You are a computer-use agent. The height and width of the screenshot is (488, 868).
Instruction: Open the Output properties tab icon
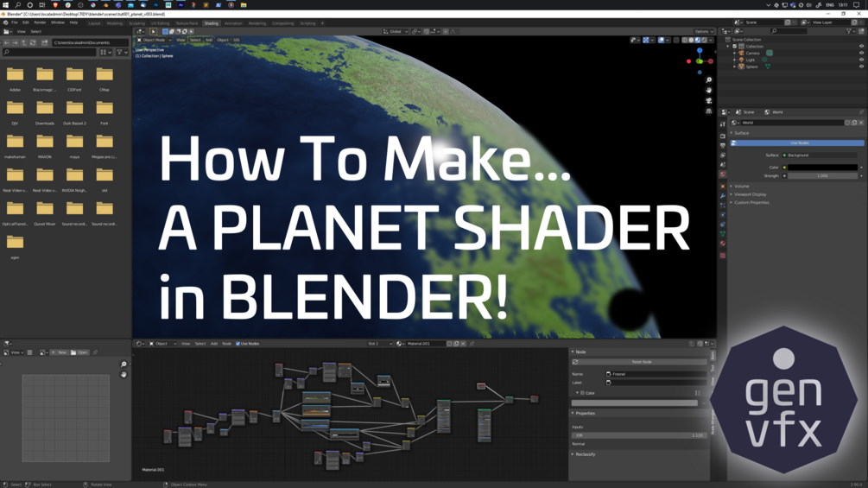tap(722, 145)
